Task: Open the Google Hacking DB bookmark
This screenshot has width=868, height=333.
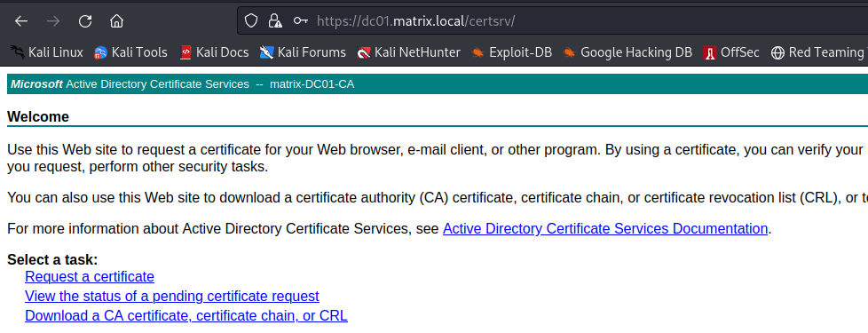Action: pos(627,52)
